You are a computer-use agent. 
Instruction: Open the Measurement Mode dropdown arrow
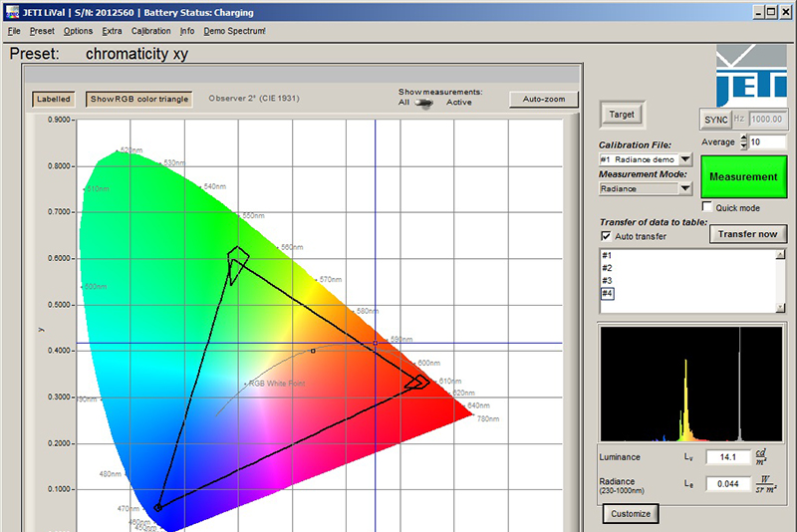[685, 188]
